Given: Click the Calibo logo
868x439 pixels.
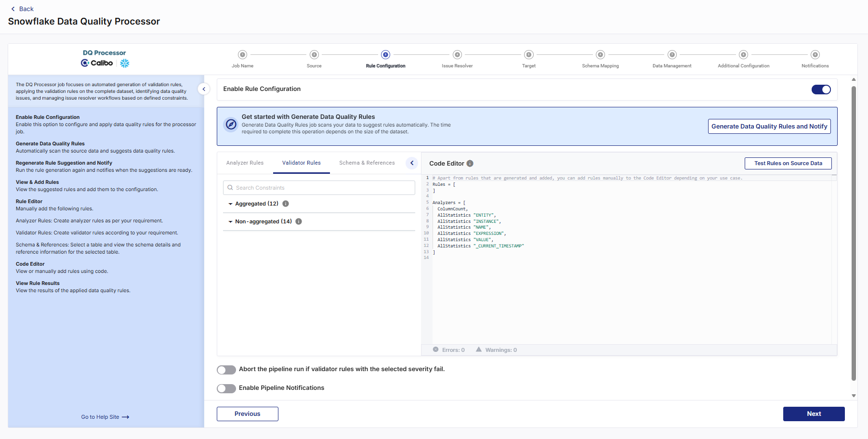Looking at the screenshot, I should pyautogui.click(x=97, y=63).
